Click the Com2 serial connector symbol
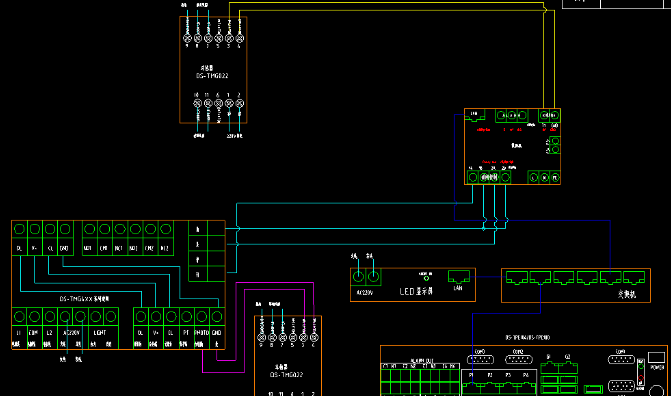This screenshot has height=396, width=671. tap(519, 360)
